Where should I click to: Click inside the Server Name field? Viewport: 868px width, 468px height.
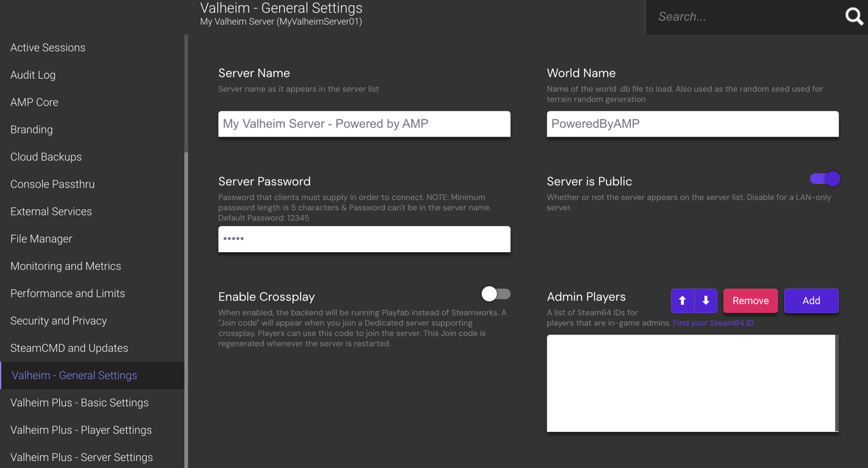[x=364, y=124]
